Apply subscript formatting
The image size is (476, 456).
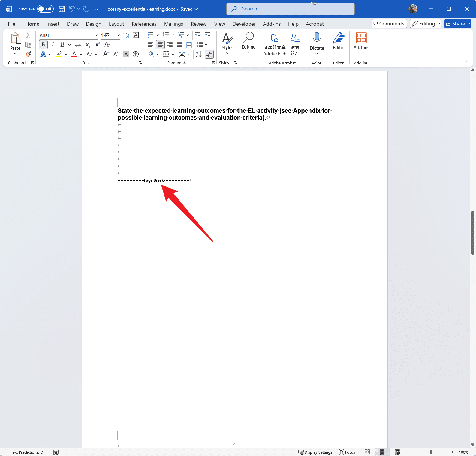[x=88, y=45]
